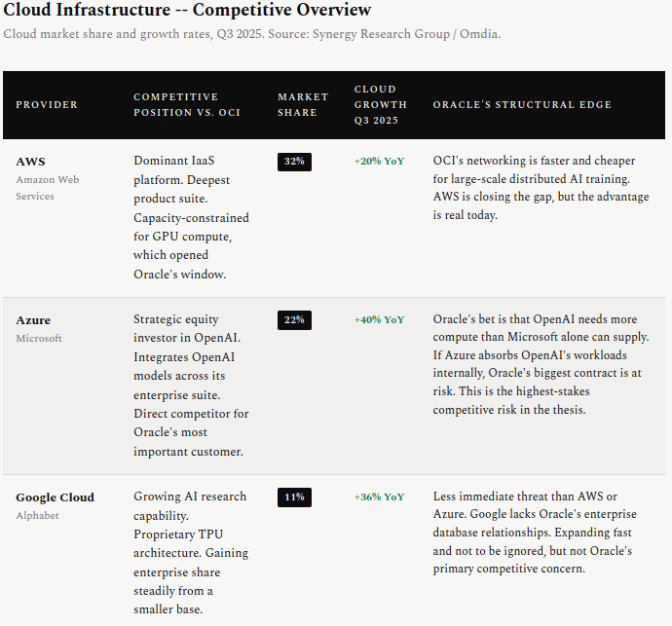Click the 'Alphabet' label under Google Cloud
Viewport: 672px width, 626px height.
(37, 515)
